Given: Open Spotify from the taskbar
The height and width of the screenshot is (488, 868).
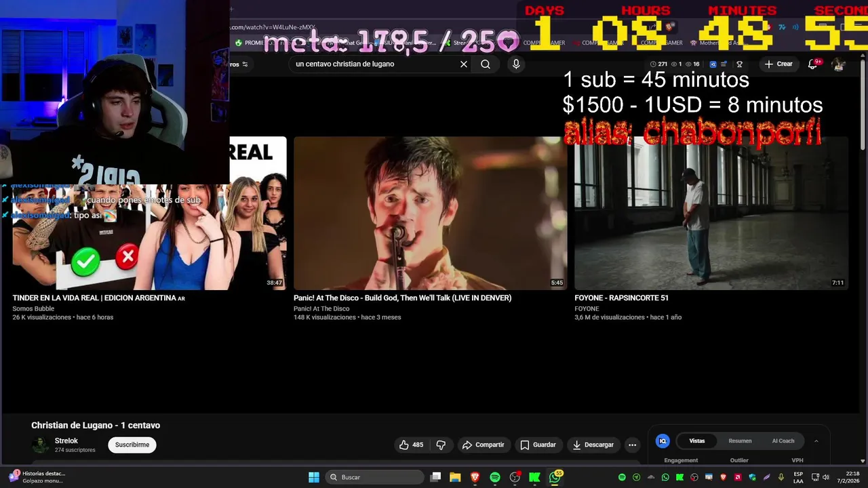Looking at the screenshot, I should pyautogui.click(x=495, y=477).
